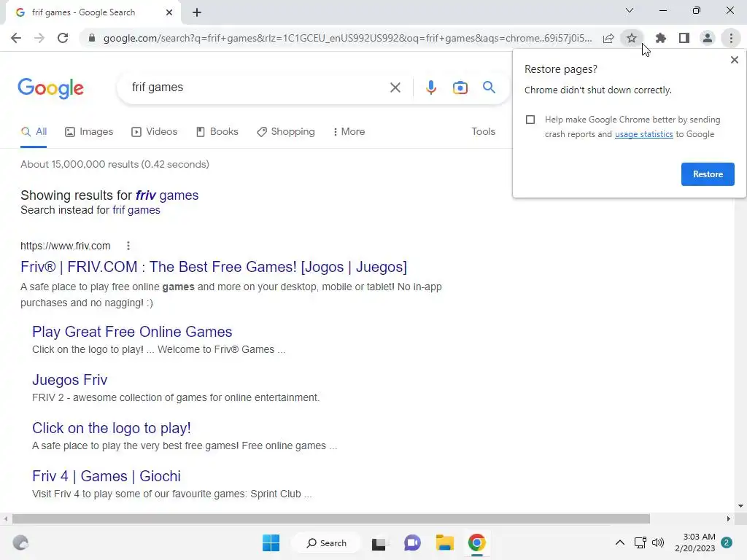Switch to the Videos tab
The height and width of the screenshot is (560, 747).
155,132
